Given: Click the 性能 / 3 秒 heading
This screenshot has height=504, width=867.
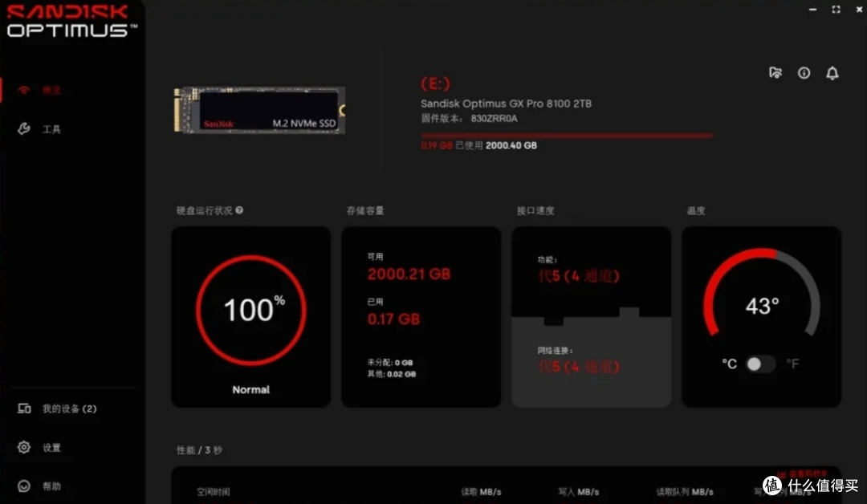Looking at the screenshot, I should click(x=199, y=450).
